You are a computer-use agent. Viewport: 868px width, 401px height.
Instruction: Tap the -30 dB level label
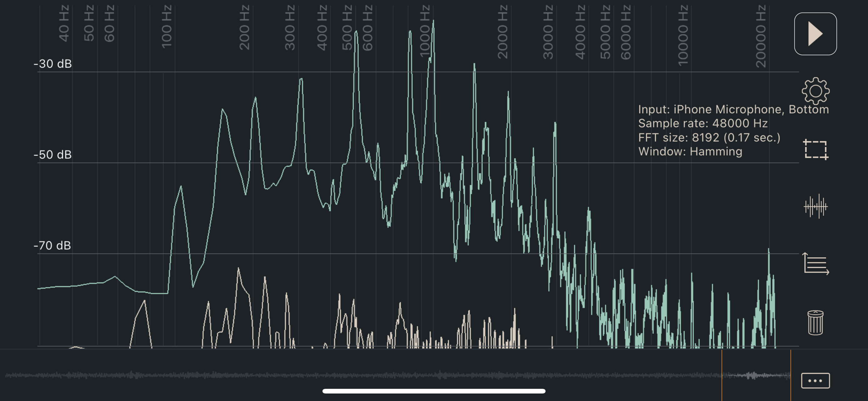[x=52, y=64]
